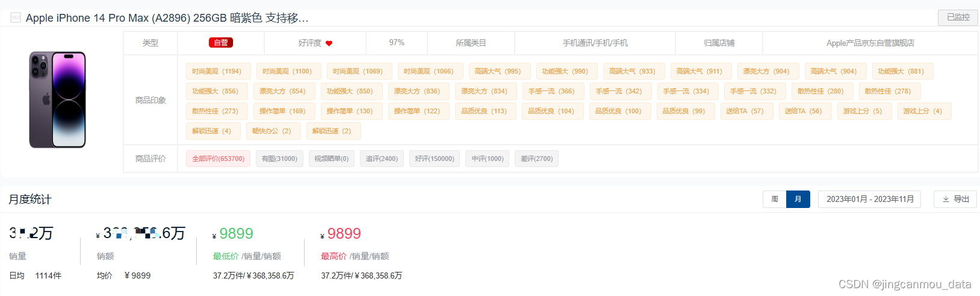980x296 pixels.
Task: Click the 散热性佳 (278) tag
Action: pos(890,91)
